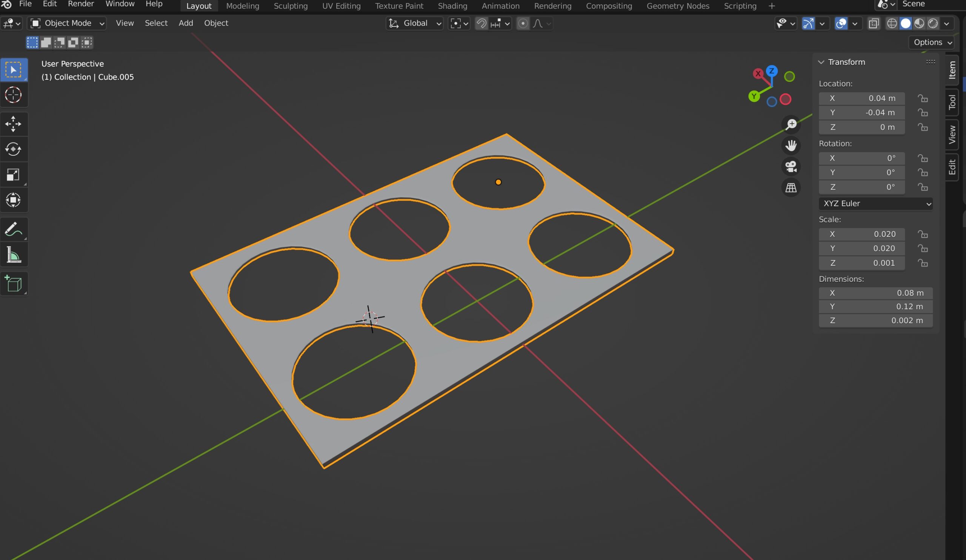This screenshot has height=560, width=966.
Task: Switch to solid viewport shading
Action: [x=905, y=23]
